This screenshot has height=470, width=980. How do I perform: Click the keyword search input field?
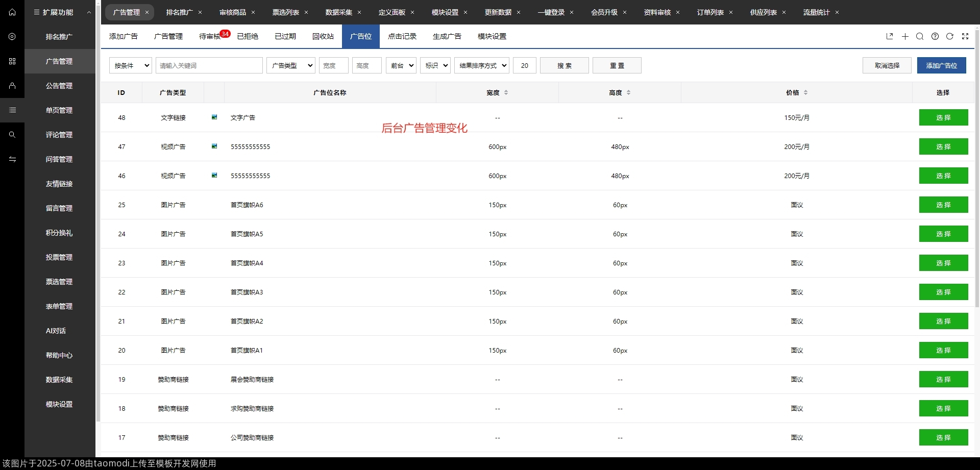(209, 65)
